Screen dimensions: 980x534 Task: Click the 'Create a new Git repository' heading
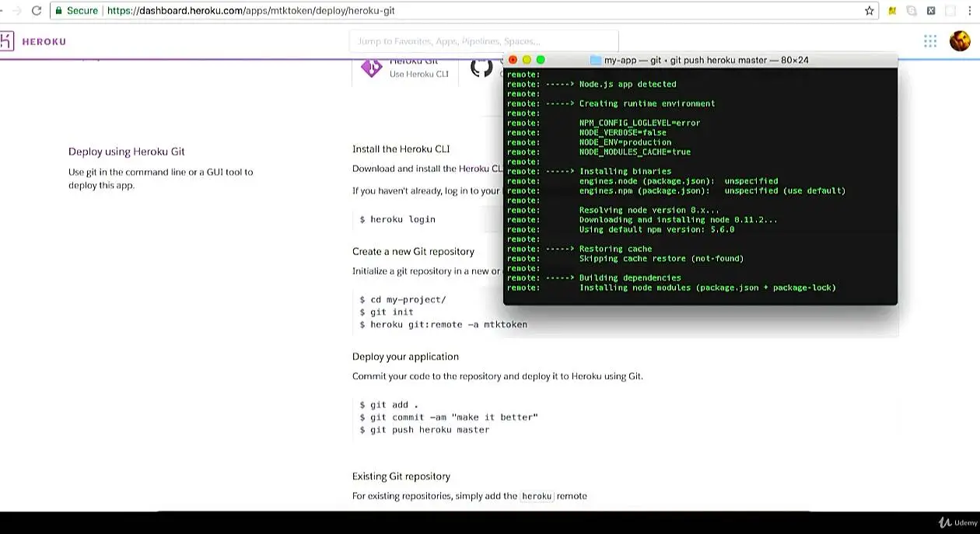[x=413, y=252]
